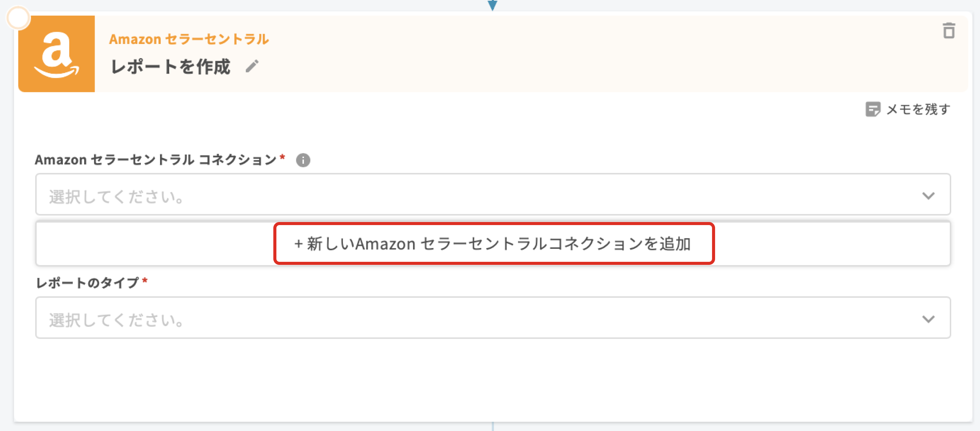
Task: Click the info icon beside connection label
Action: (x=303, y=160)
